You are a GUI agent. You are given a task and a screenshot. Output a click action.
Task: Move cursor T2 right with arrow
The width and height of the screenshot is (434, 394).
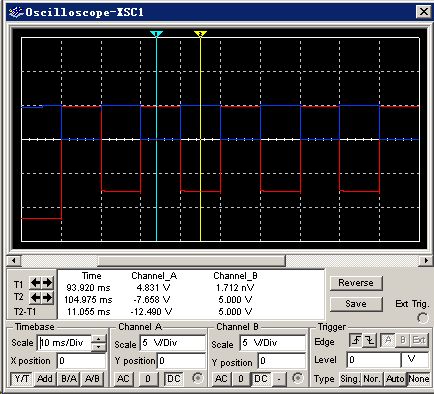(x=47, y=297)
